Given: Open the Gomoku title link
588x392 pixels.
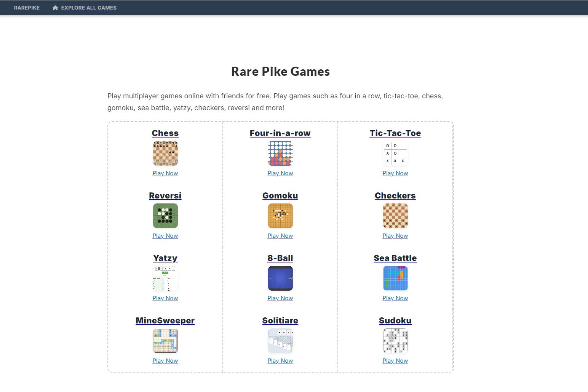Looking at the screenshot, I should coord(280,195).
